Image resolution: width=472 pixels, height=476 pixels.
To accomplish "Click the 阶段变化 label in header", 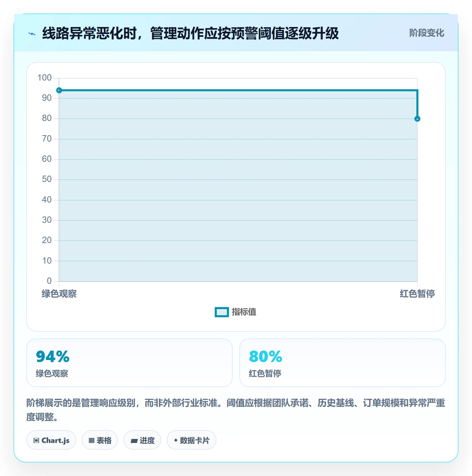I will [426, 33].
